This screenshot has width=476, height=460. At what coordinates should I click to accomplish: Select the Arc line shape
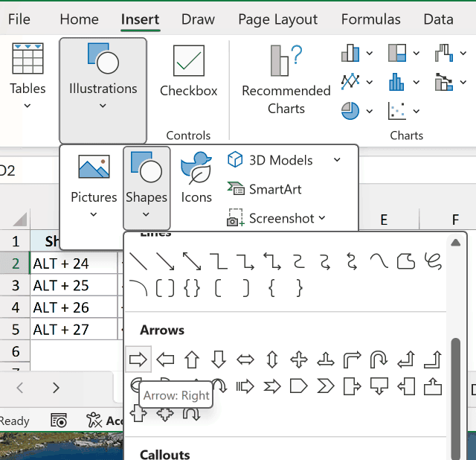[x=138, y=288]
